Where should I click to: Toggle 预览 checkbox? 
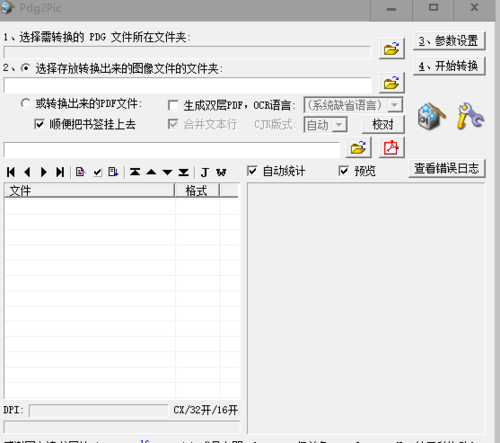coord(343,171)
